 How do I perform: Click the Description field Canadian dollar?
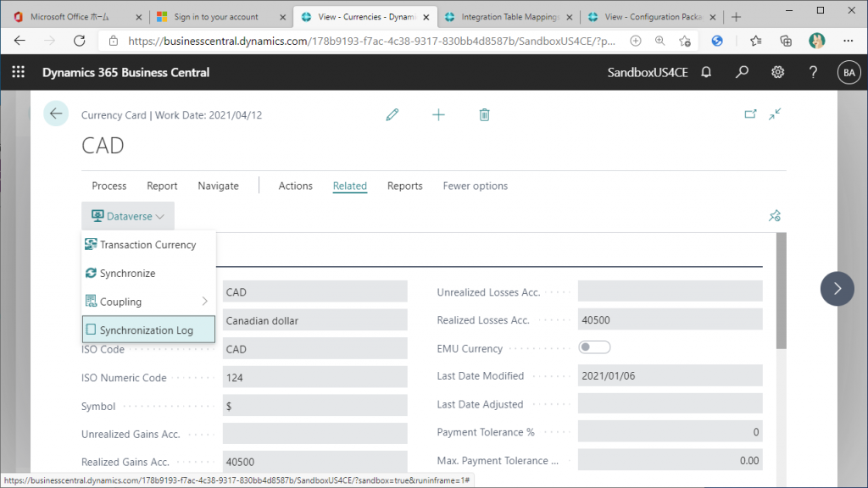(x=315, y=320)
